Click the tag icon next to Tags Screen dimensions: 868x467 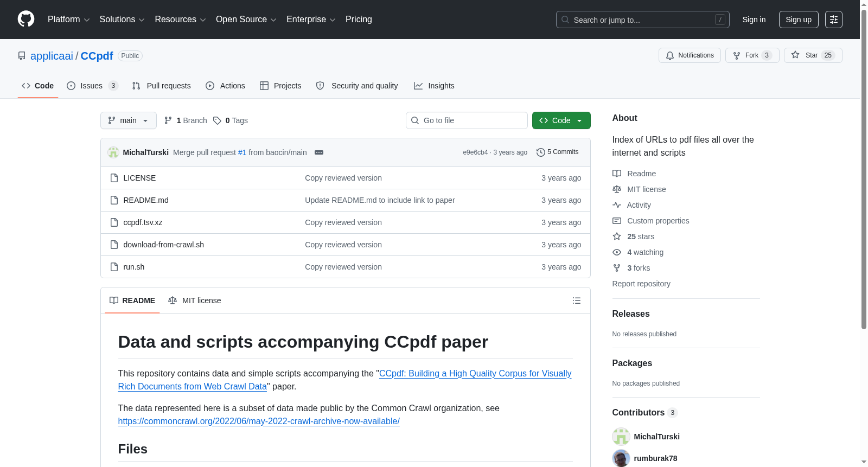217,120
